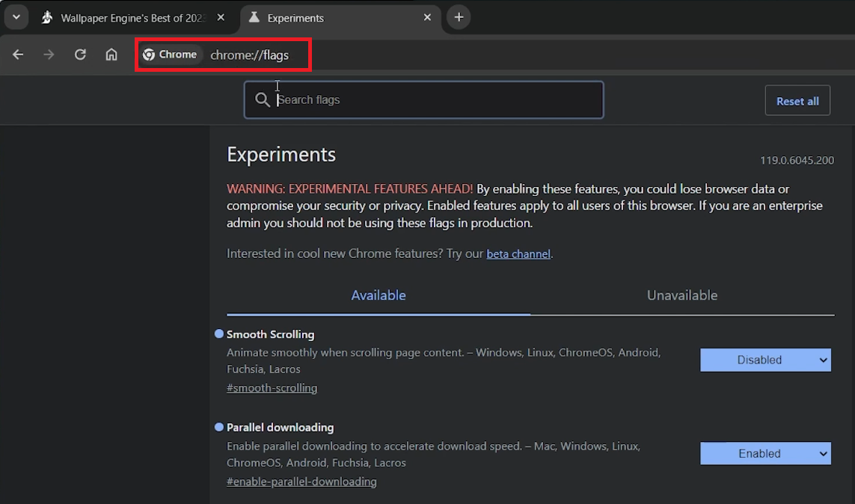Go back with the back arrow
Image resolution: width=855 pixels, height=504 pixels.
[x=18, y=55]
